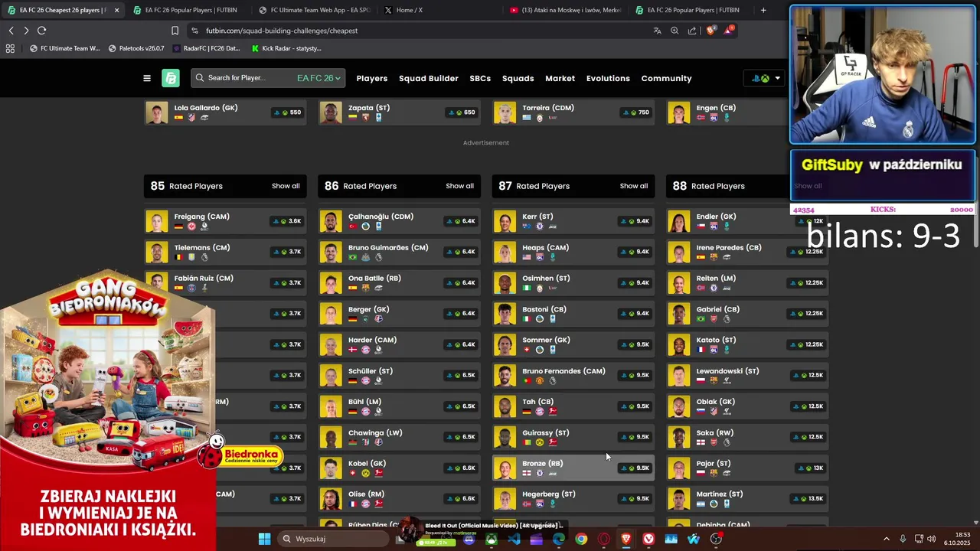Switch to Home / X tab
Image resolution: width=980 pixels, height=551 pixels.
click(440, 10)
